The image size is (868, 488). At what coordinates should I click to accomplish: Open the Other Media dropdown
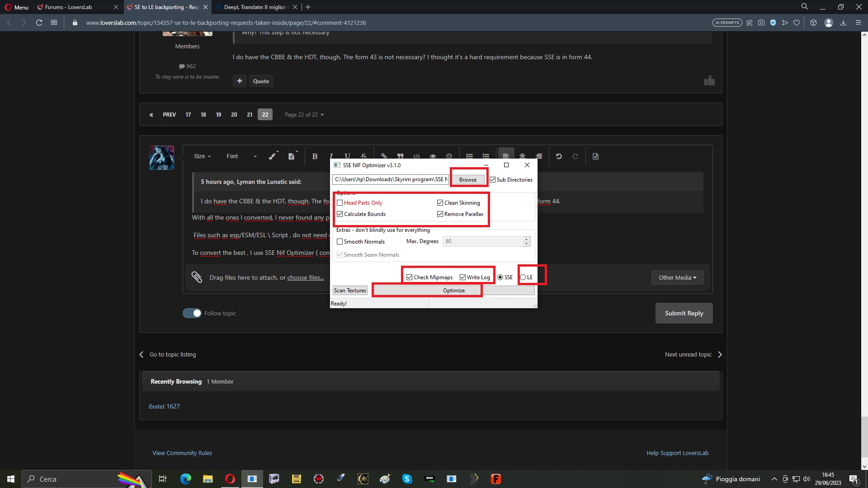[x=677, y=277]
